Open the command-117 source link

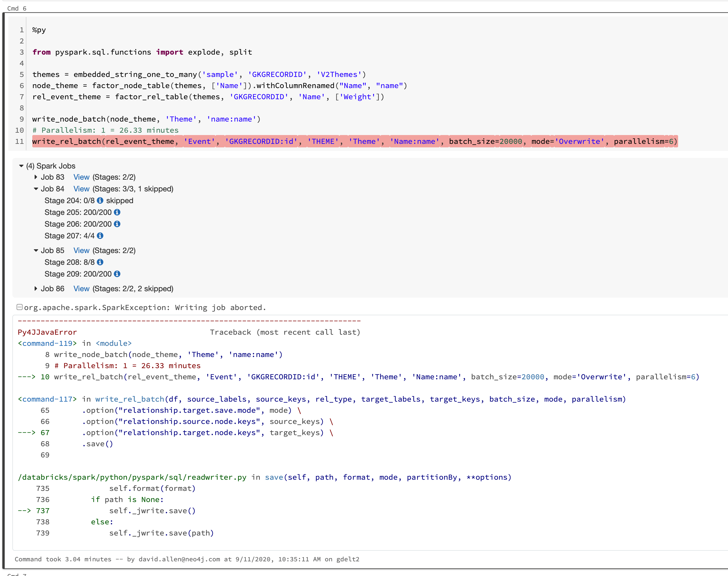(x=47, y=399)
